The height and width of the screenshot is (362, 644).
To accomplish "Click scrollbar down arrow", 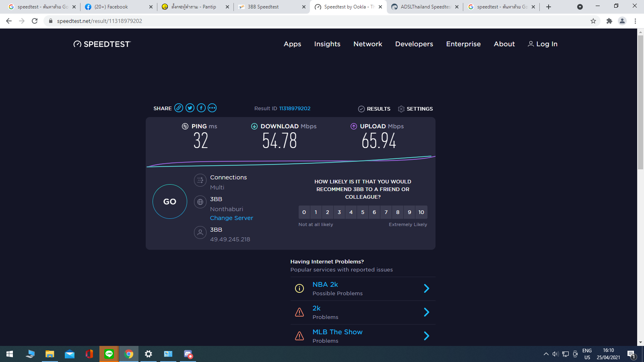I will (640, 343).
